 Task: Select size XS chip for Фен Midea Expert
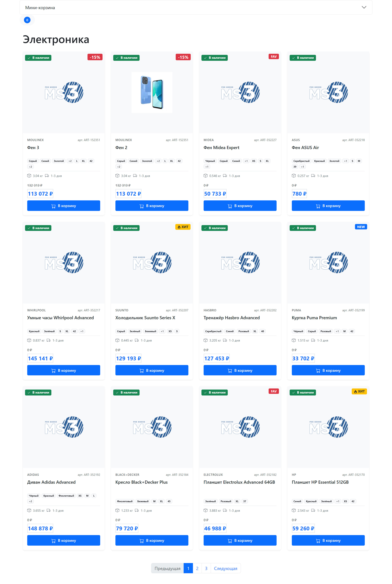253,161
